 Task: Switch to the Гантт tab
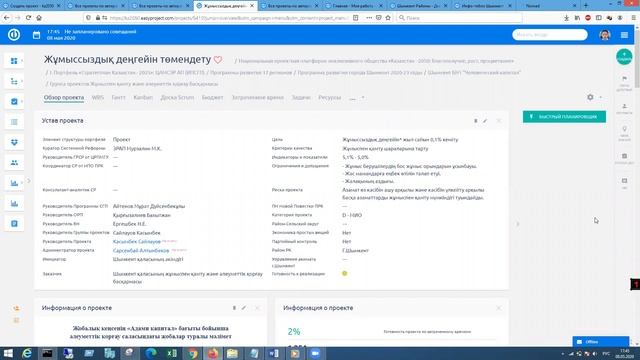(118, 98)
